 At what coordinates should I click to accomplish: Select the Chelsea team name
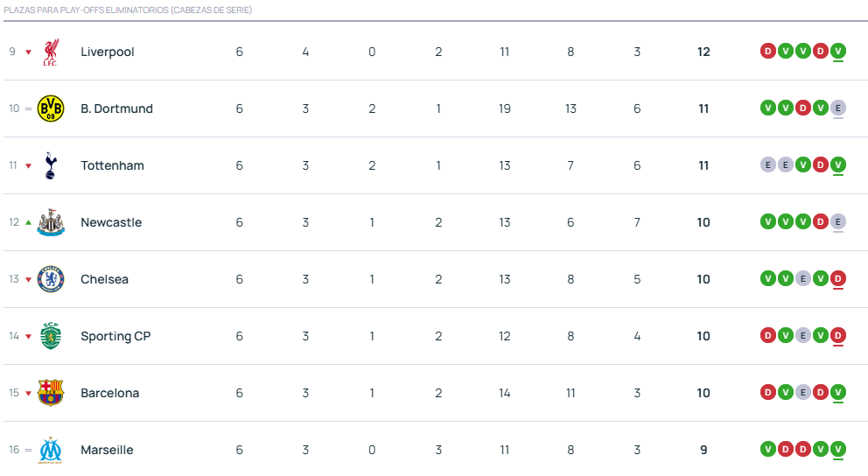tap(104, 279)
